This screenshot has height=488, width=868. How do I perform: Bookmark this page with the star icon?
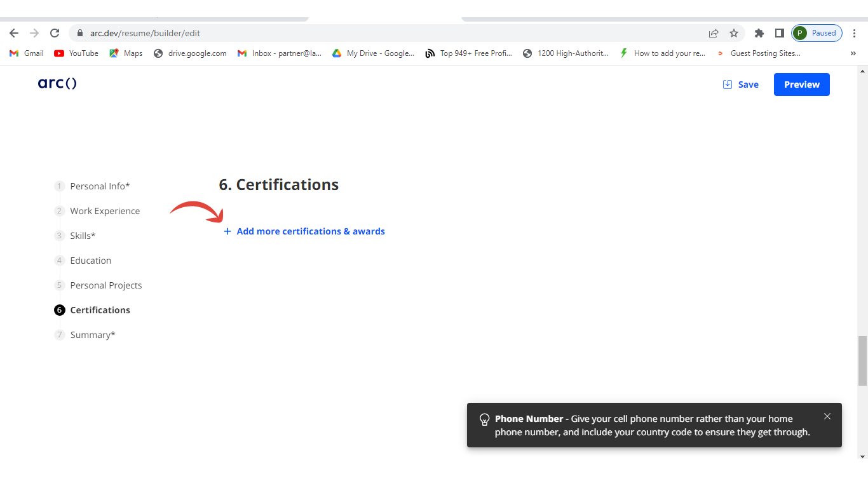click(x=734, y=33)
